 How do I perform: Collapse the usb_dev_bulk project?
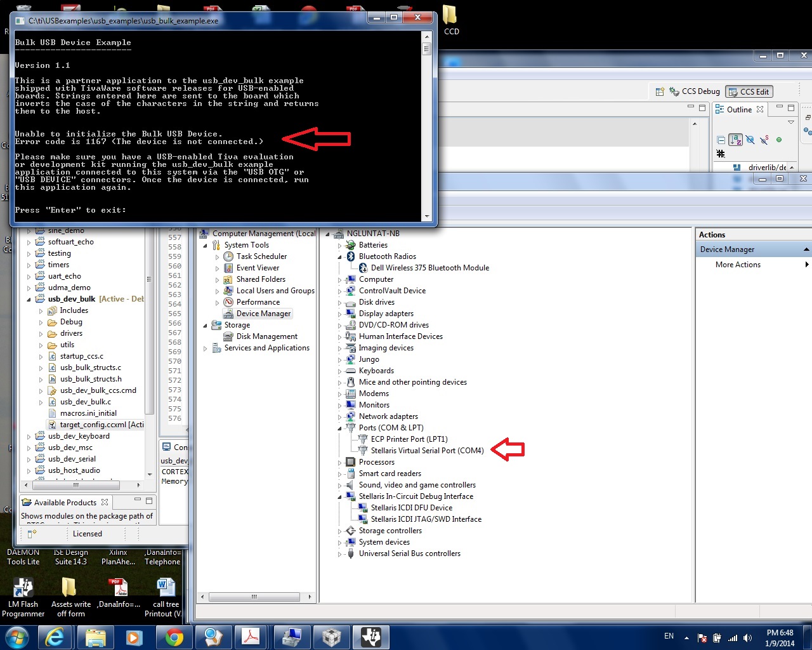pyautogui.click(x=29, y=300)
